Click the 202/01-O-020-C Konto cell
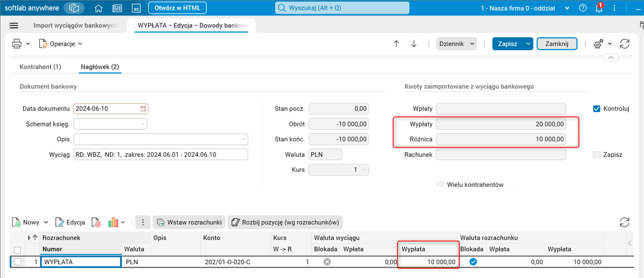This screenshot has height=278, width=644. pyautogui.click(x=236, y=262)
